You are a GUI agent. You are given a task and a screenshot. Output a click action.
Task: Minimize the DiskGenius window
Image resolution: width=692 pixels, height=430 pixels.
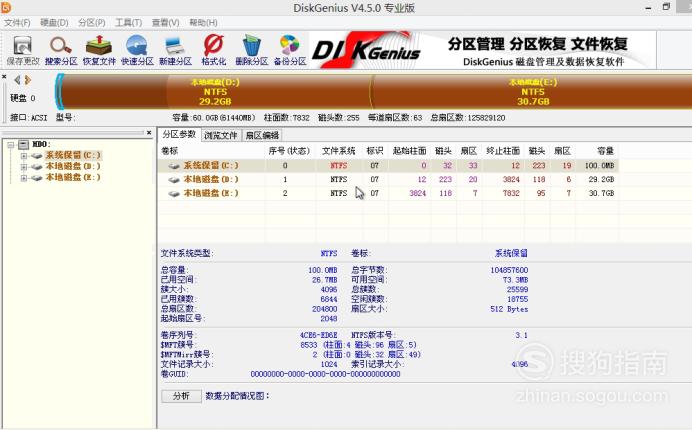(x=648, y=8)
